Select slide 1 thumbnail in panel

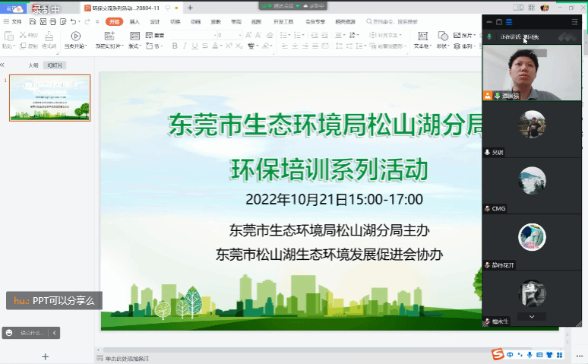tap(49, 98)
